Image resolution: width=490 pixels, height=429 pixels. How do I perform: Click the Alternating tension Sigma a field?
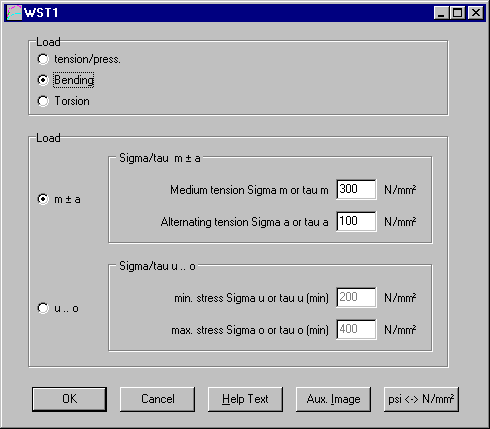[x=356, y=221]
